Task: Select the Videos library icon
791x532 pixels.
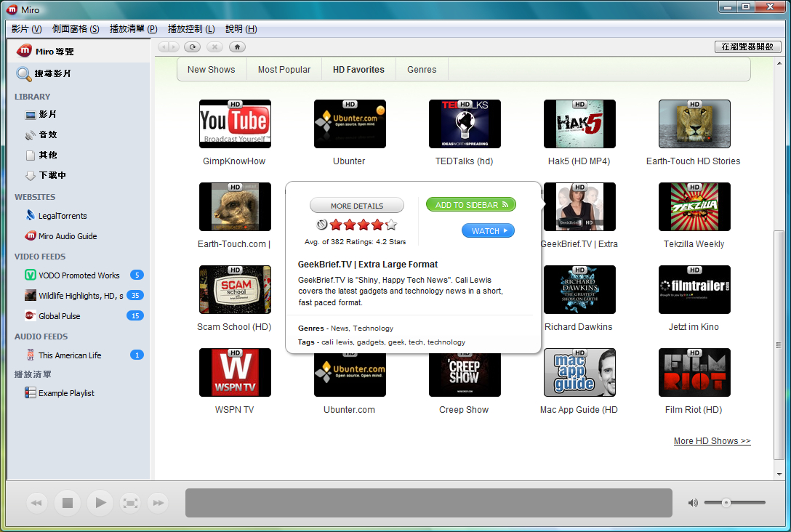Action: click(31, 115)
